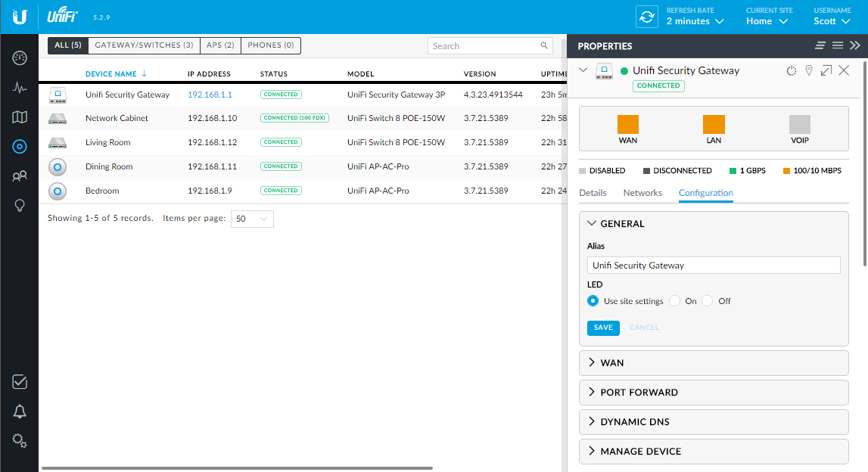
Task: Open the Alerts bell icon
Action: tap(20, 411)
